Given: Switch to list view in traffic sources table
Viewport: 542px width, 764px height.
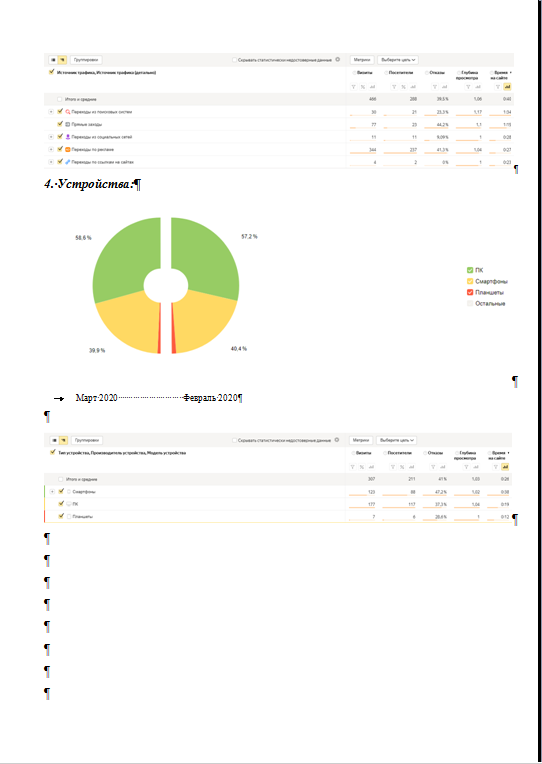Looking at the screenshot, I should point(53,60).
